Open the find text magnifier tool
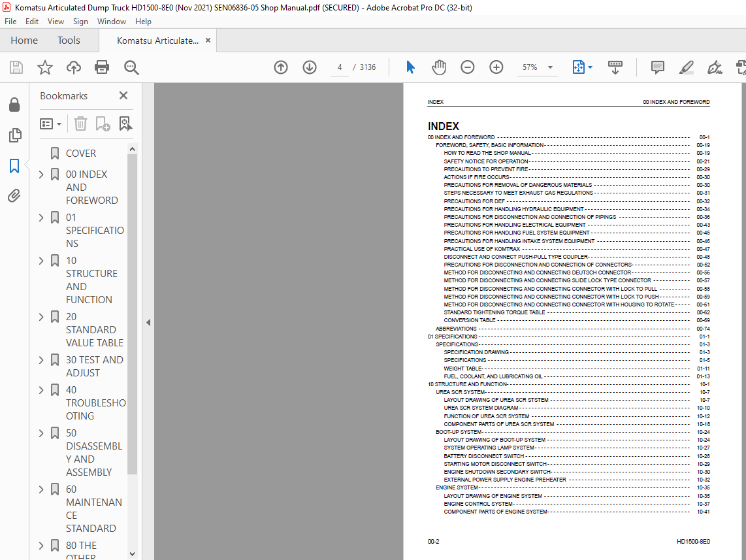Image resolution: width=746 pixels, height=560 pixels. (x=131, y=67)
